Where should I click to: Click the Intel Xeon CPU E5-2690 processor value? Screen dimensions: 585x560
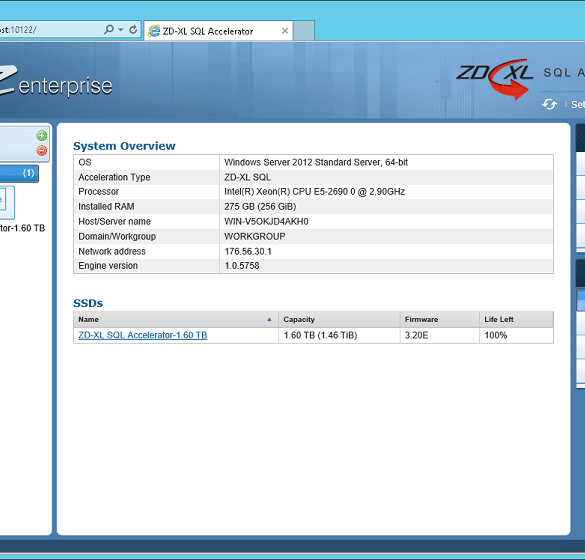pyautogui.click(x=314, y=192)
